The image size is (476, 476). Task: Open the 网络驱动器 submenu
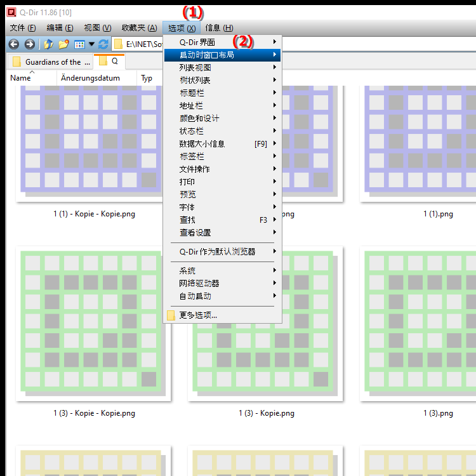[x=222, y=283]
